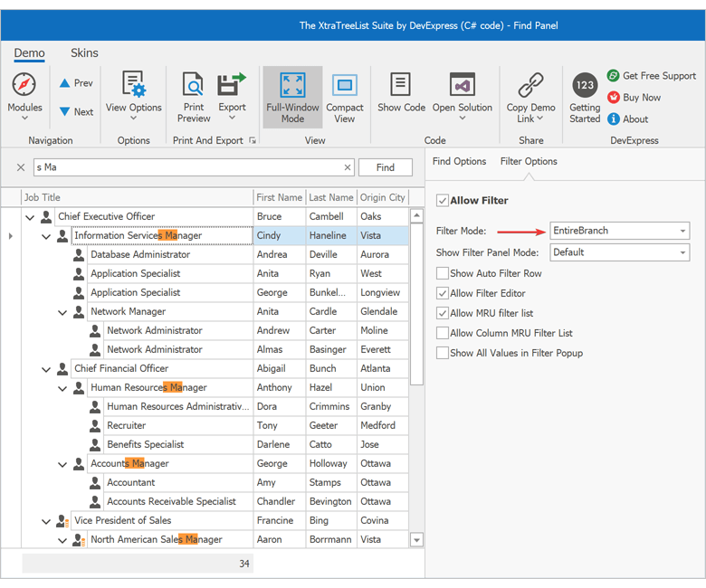Open the Show Code icon
Viewport: 706px width, 588px height.
pyautogui.click(x=401, y=86)
